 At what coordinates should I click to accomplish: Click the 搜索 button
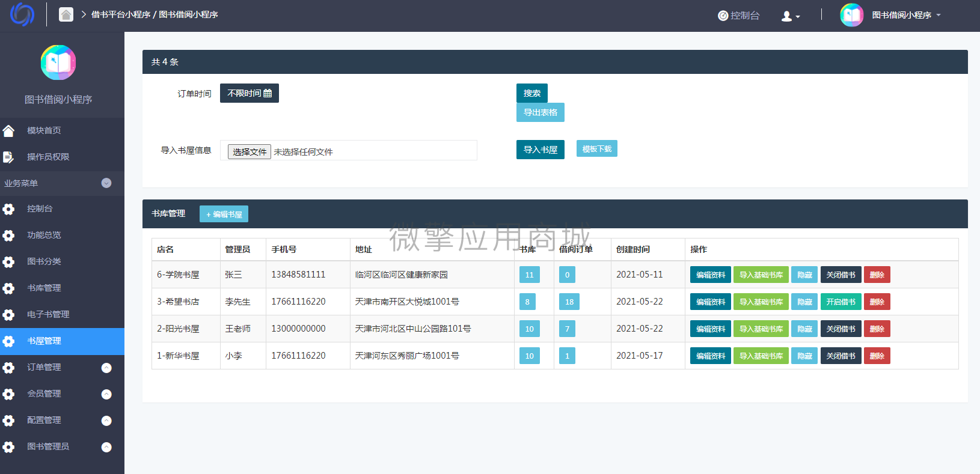(x=532, y=93)
